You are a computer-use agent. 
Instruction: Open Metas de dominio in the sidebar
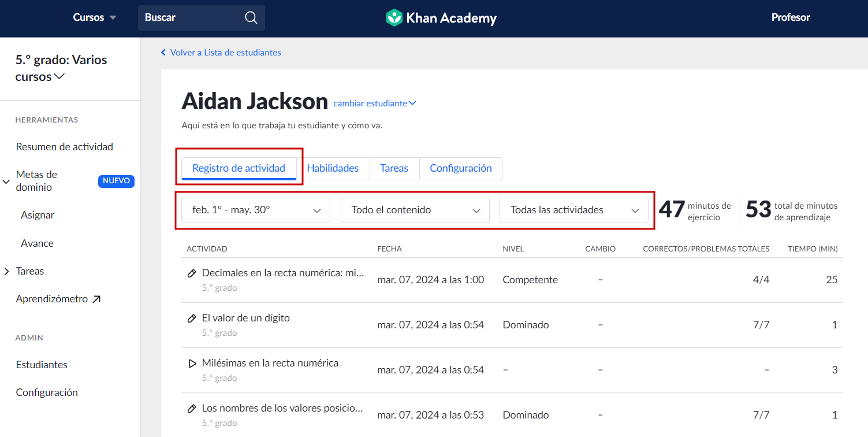pyautogui.click(x=36, y=181)
